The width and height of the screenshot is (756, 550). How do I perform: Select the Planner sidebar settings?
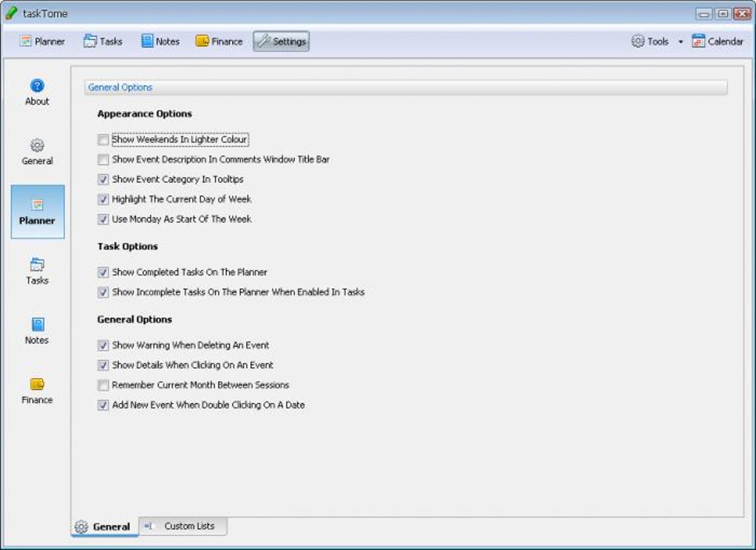pos(38,211)
